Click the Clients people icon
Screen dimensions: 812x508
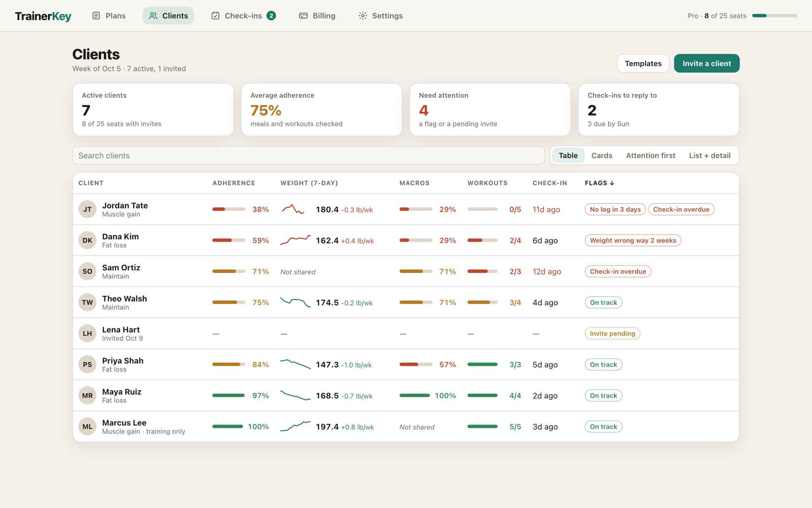[153, 16]
